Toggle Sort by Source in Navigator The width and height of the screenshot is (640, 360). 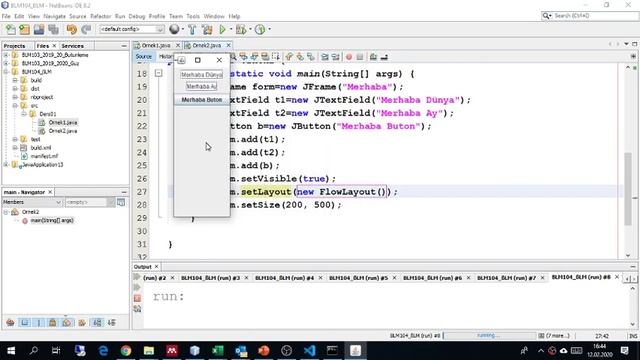pos(111,322)
